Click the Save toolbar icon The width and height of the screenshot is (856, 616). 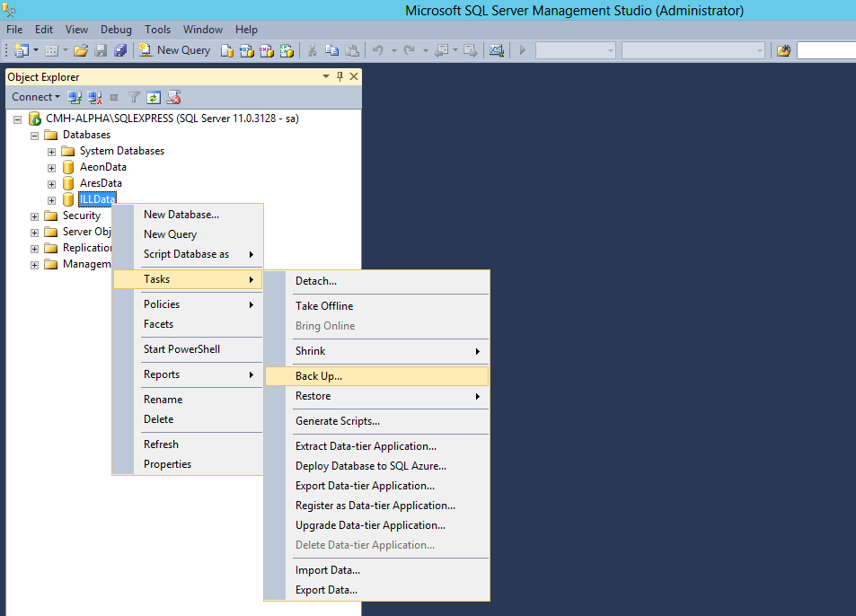click(101, 50)
